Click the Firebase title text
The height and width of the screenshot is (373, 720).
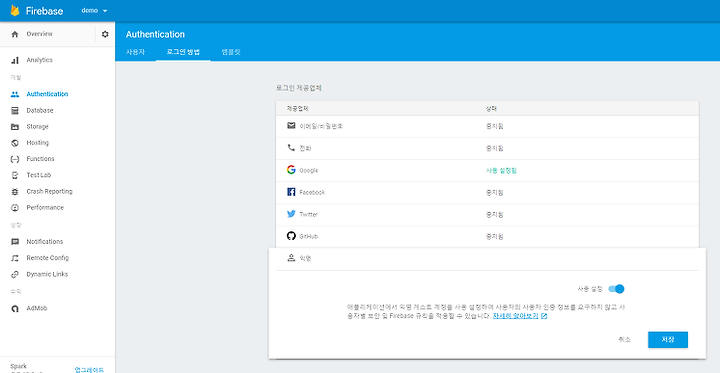coord(45,11)
